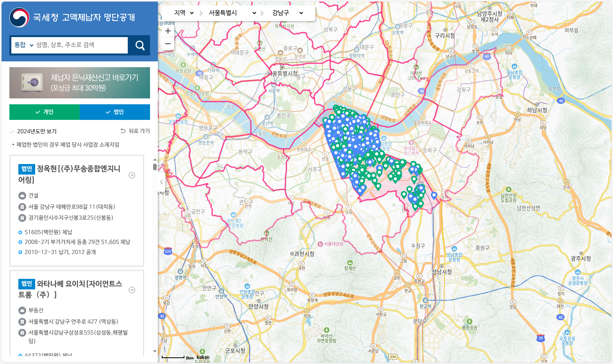Type in the 성명, 상호, 주소로 검색 field

81,45
